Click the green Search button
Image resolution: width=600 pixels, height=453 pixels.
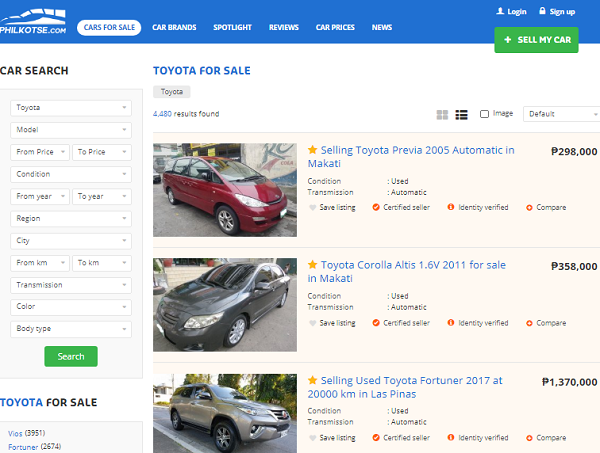click(71, 357)
